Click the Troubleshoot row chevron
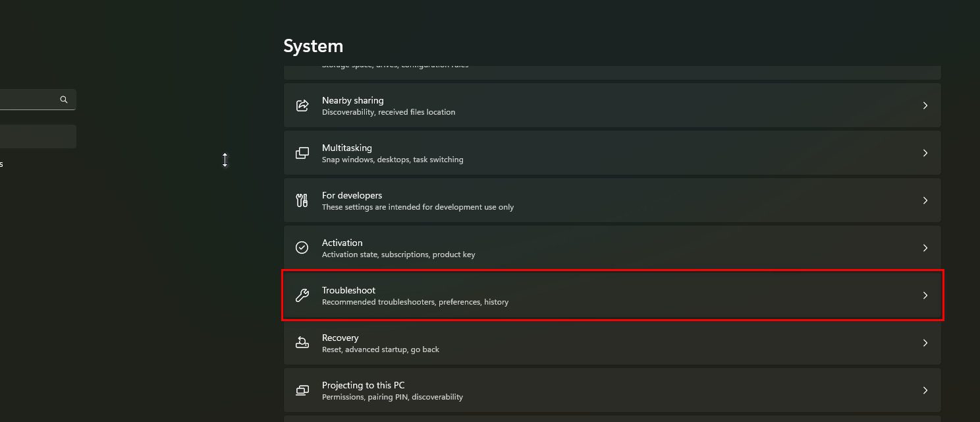The width and height of the screenshot is (980, 422). tap(925, 295)
